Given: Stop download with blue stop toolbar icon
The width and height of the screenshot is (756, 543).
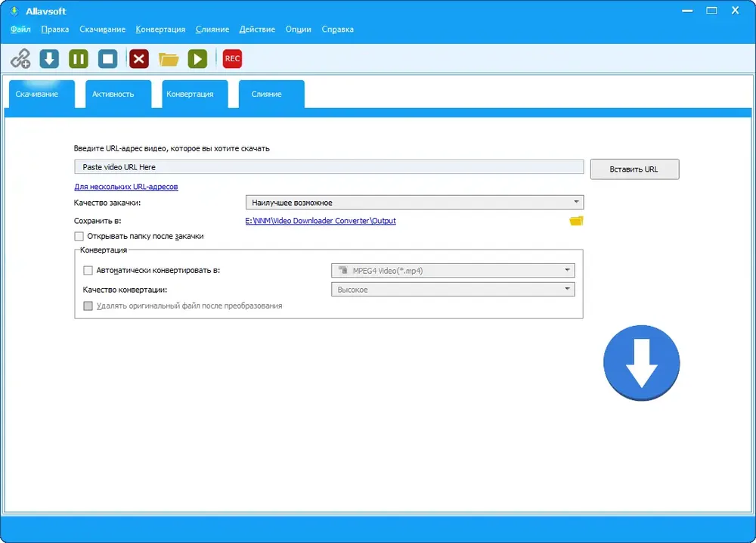Looking at the screenshot, I should click(x=108, y=59).
